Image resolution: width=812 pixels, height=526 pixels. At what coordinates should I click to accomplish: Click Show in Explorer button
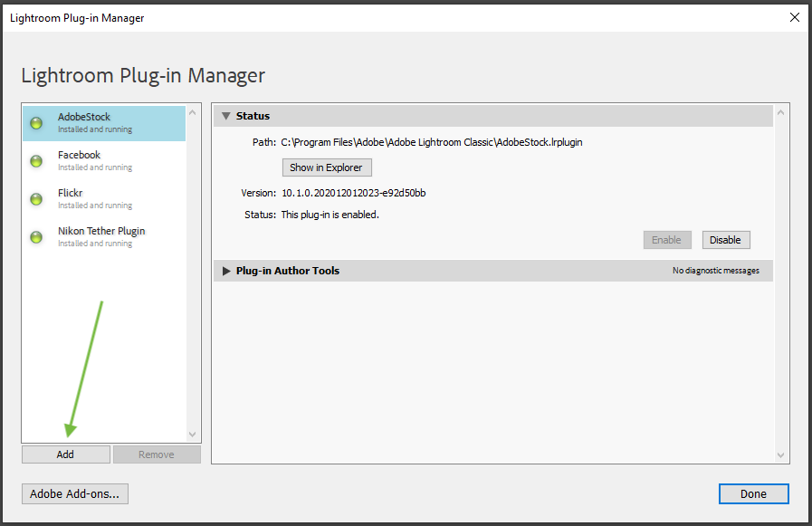pos(327,167)
